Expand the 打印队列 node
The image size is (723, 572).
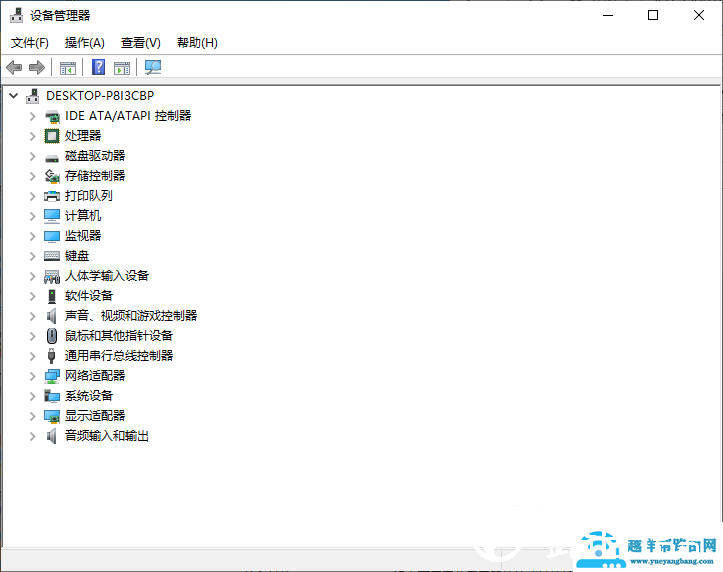(33, 196)
